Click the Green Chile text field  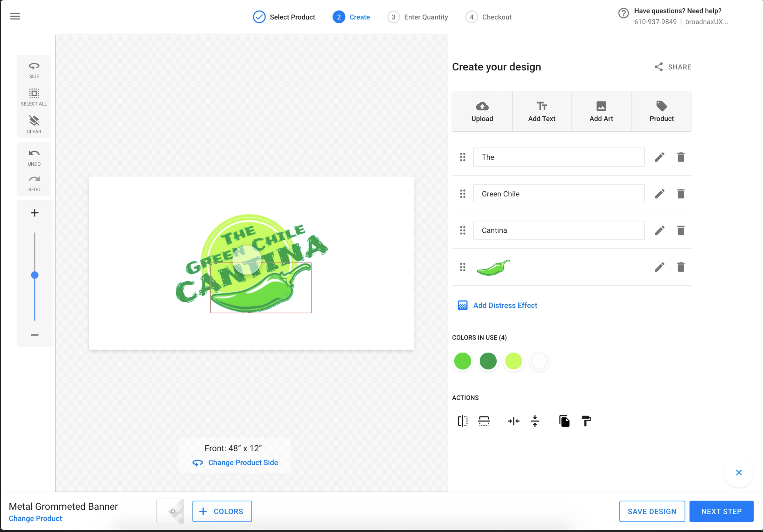pyautogui.click(x=559, y=194)
